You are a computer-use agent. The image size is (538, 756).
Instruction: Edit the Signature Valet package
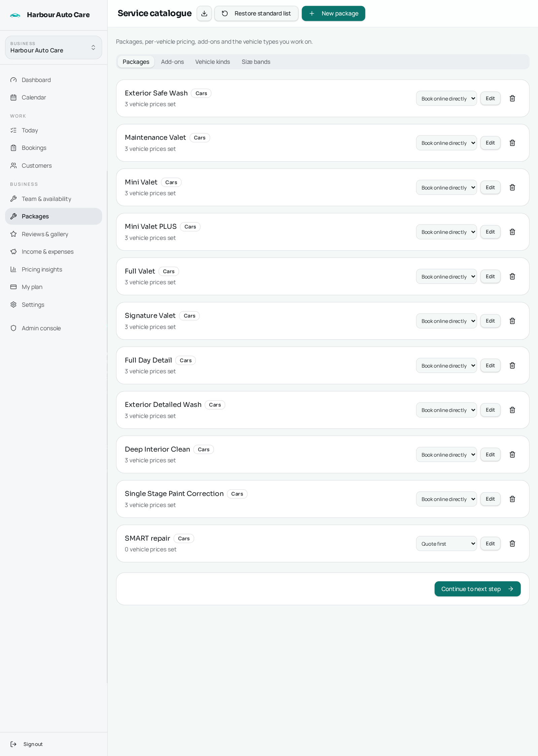[490, 321]
